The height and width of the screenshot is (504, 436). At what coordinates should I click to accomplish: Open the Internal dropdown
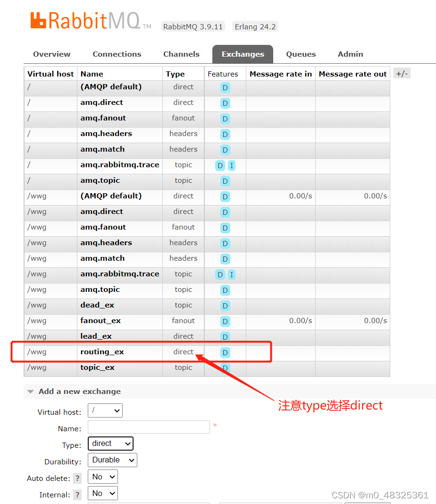[x=103, y=493]
